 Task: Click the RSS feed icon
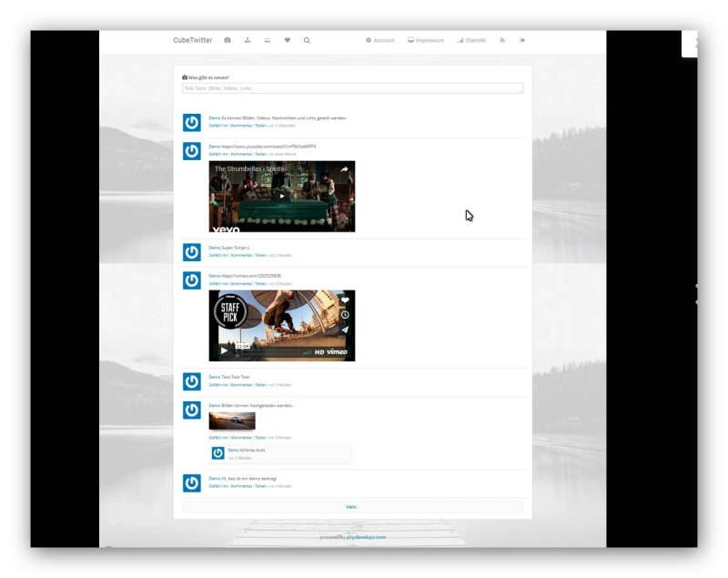pyautogui.click(x=502, y=40)
